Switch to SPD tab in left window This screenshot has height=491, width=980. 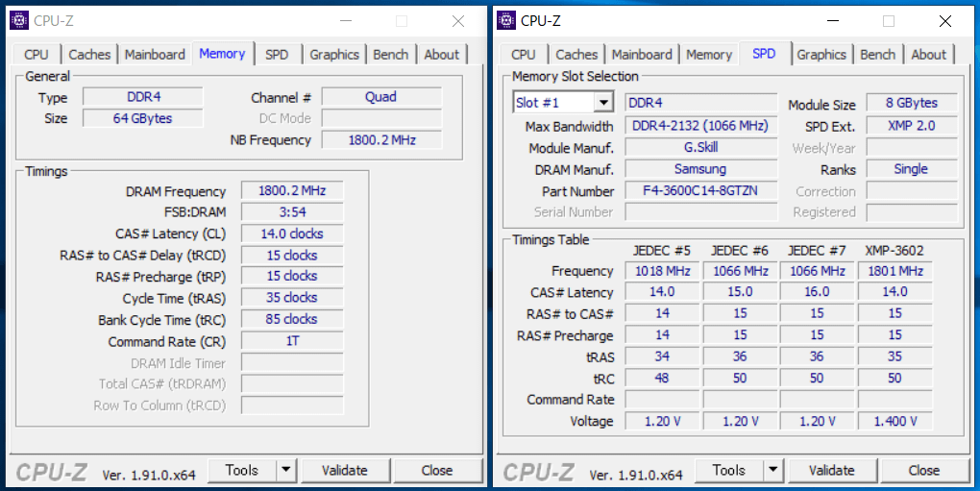point(277,55)
